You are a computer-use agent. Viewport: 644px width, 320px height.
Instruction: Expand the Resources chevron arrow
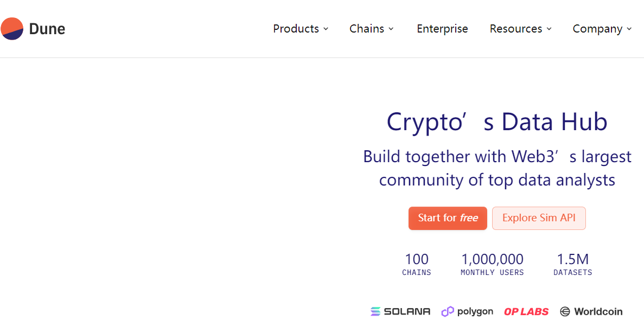click(549, 29)
